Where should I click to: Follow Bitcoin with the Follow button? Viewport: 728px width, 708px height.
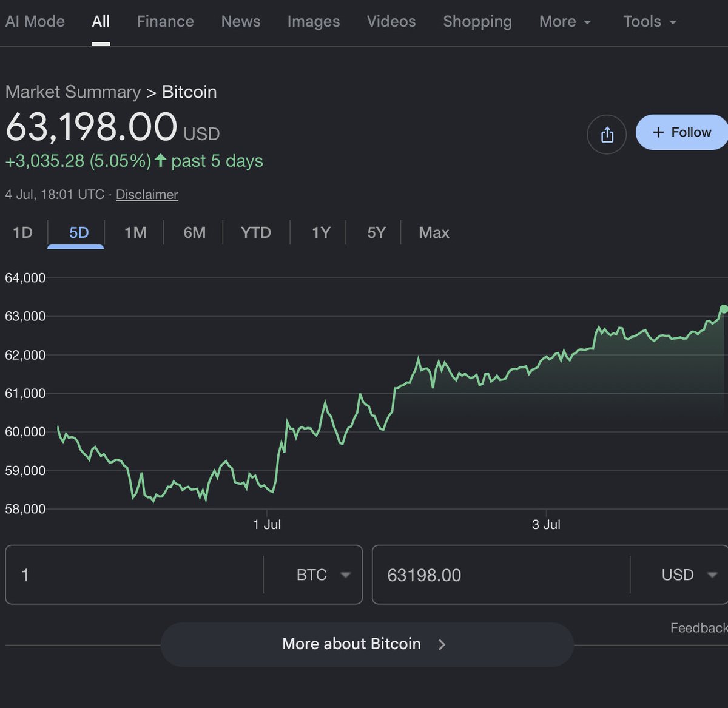(682, 132)
